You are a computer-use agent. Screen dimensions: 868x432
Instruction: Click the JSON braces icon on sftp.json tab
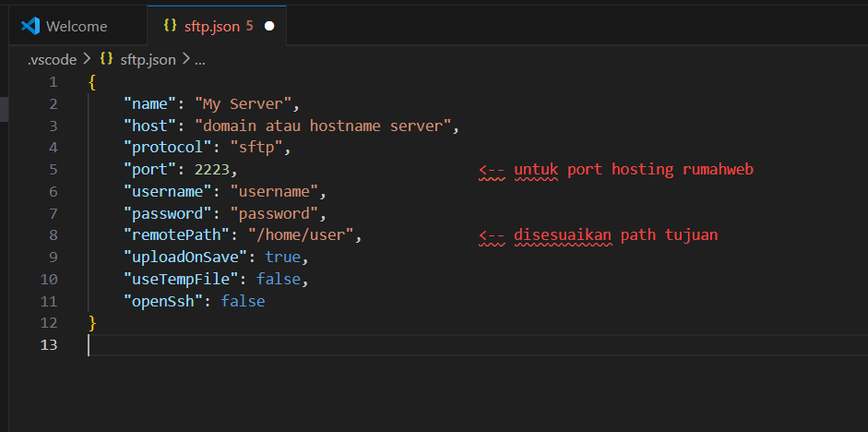[170, 26]
